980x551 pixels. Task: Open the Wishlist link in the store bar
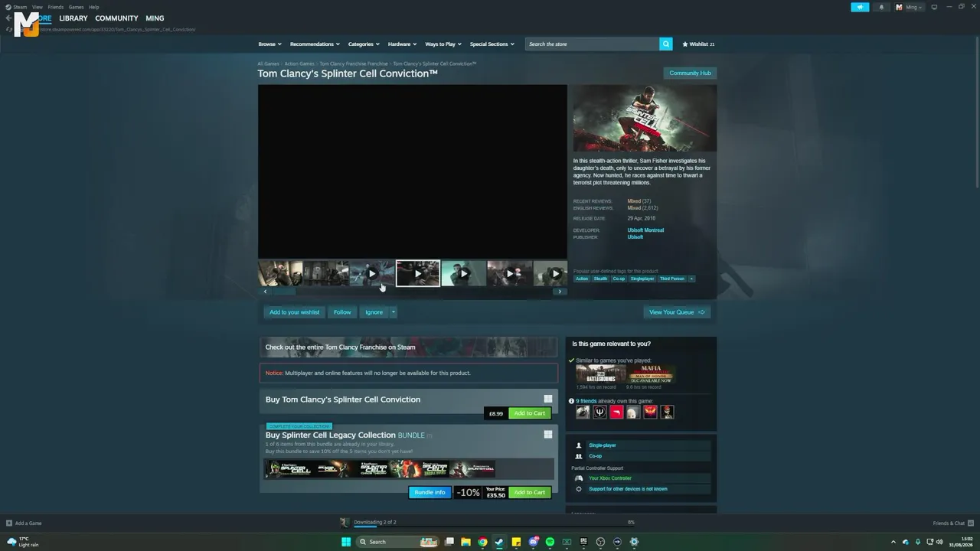click(x=698, y=44)
